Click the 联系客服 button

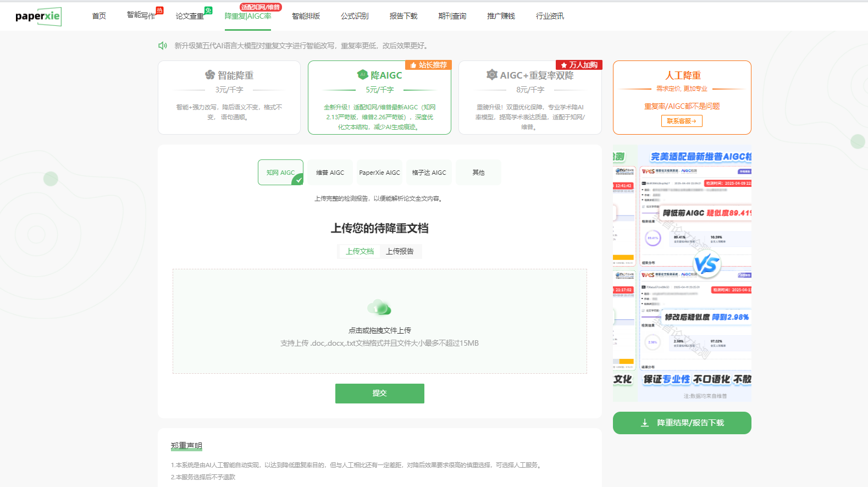682,121
